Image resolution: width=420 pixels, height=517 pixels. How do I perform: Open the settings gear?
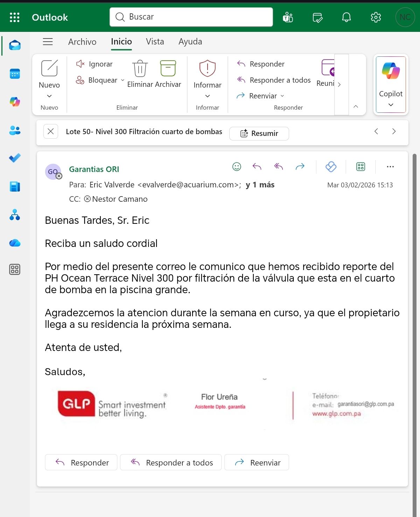pyautogui.click(x=376, y=17)
